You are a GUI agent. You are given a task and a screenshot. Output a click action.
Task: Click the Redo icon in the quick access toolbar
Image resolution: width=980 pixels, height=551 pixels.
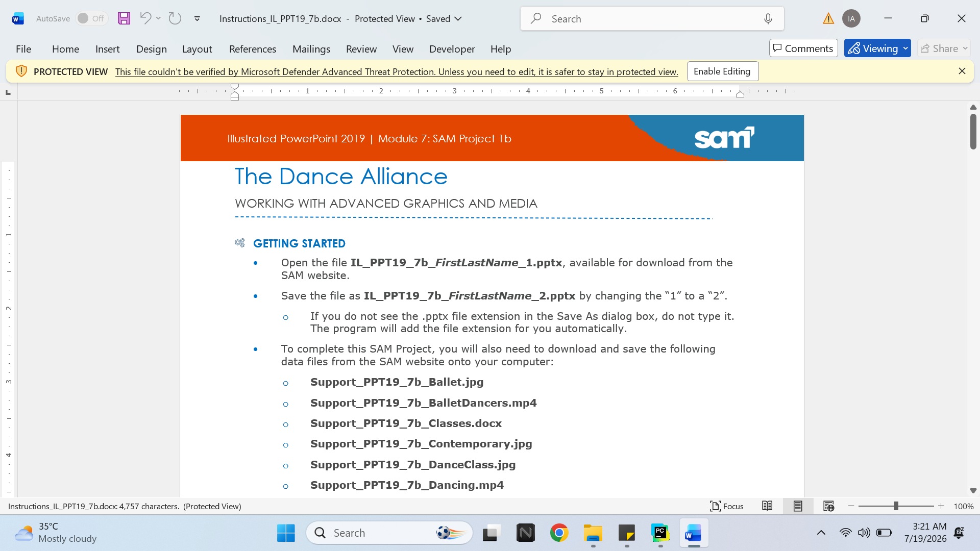click(175, 18)
